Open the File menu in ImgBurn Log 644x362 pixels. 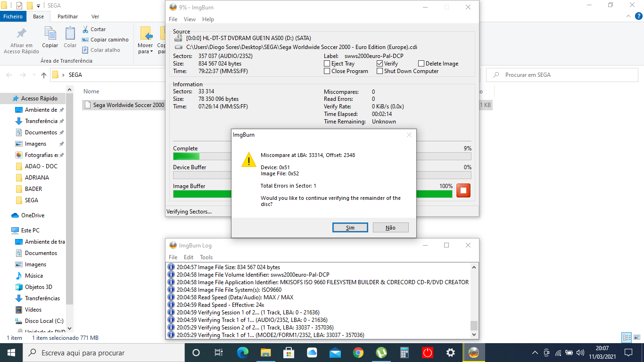coord(173,257)
